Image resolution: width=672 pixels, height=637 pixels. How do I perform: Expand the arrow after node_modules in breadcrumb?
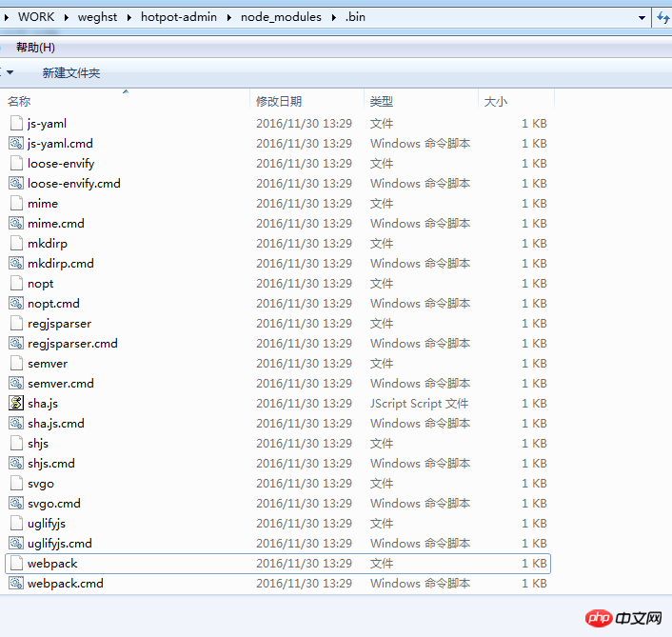pos(333,17)
